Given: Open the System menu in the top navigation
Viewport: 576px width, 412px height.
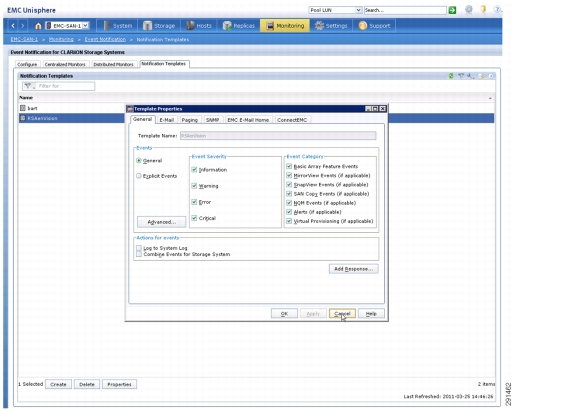Looking at the screenshot, I should pos(118,26).
